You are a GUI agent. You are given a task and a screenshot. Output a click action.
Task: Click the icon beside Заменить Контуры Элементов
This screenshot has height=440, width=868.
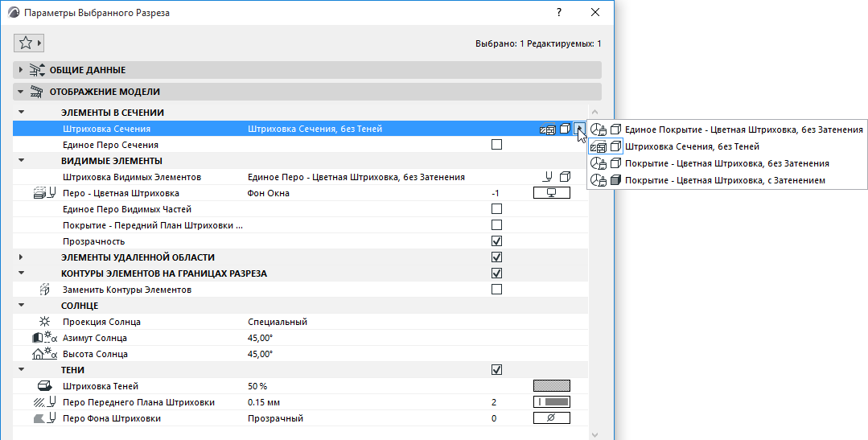[x=45, y=290]
